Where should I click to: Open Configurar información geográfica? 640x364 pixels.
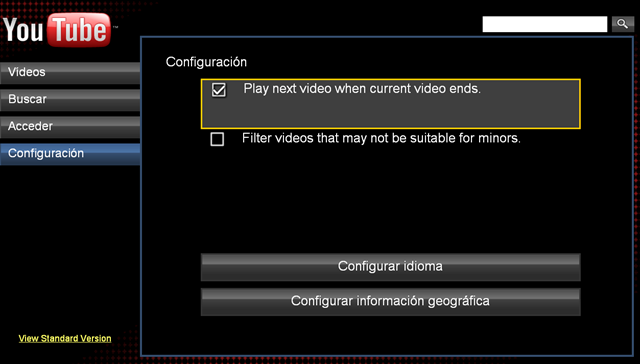point(391,302)
